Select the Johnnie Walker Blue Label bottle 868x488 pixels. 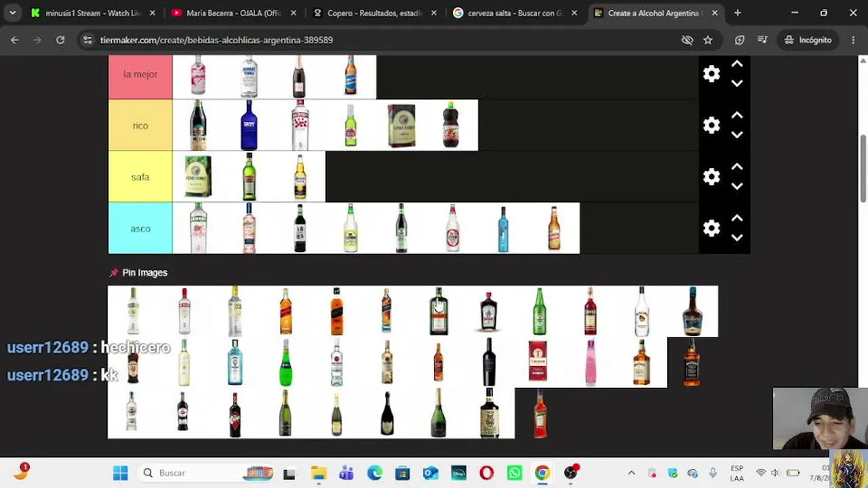coord(387,311)
